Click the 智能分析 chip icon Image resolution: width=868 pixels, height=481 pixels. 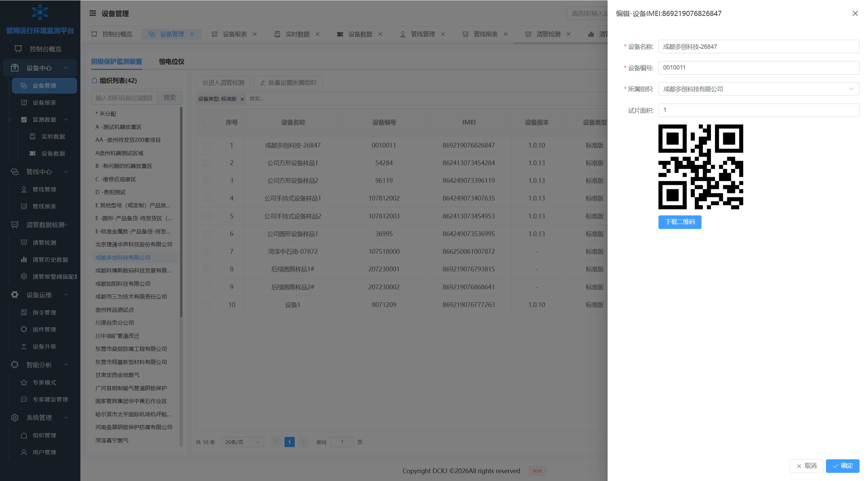pos(15,365)
